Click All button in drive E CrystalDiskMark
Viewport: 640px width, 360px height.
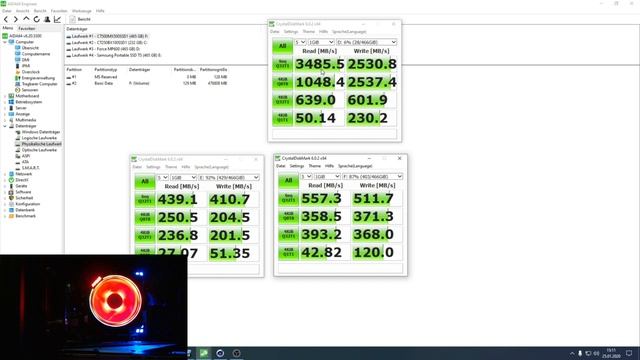click(145, 181)
